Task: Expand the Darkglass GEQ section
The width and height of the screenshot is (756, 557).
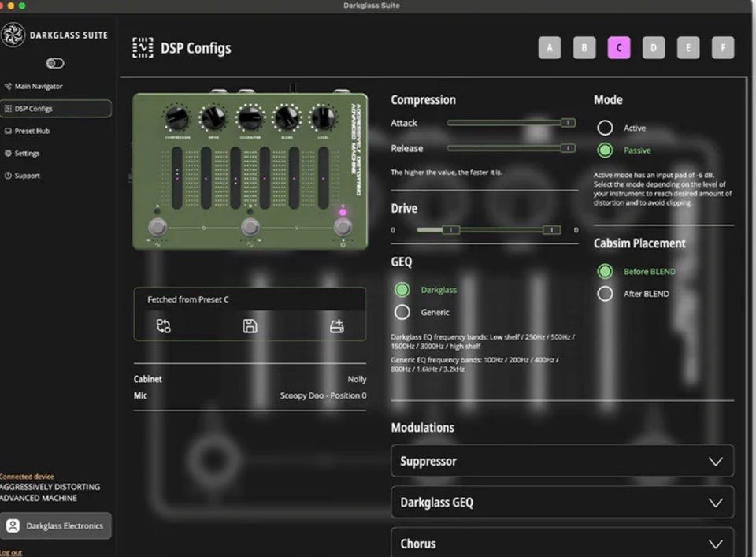Action: pos(562,503)
